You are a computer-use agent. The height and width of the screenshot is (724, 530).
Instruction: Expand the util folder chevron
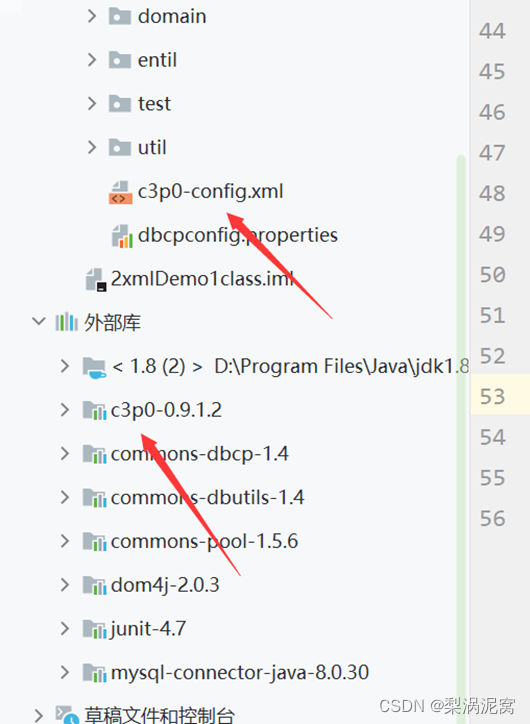pyautogui.click(x=92, y=147)
